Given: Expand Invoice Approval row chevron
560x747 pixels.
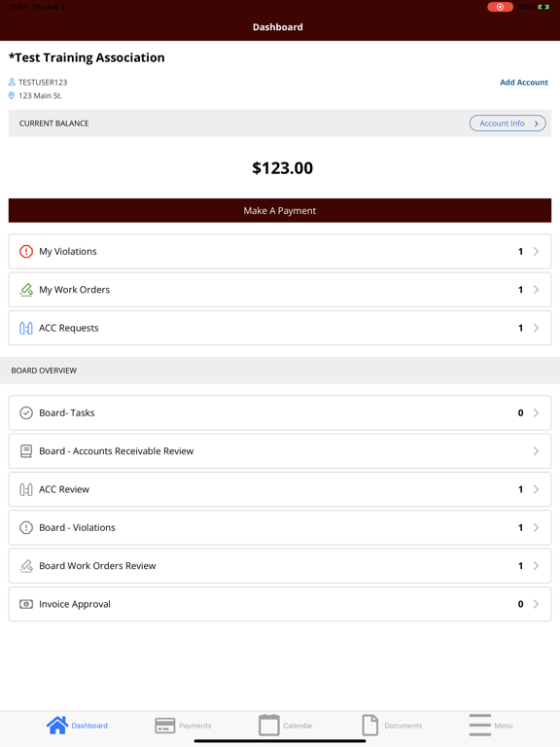Looking at the screenshot, I should (x=536, y=604).
